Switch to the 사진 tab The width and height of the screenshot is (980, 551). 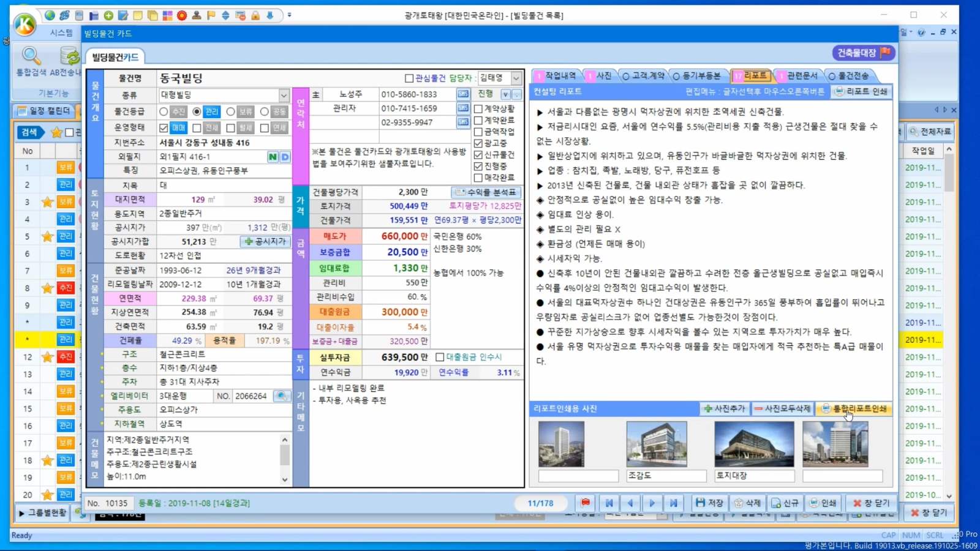click(x=603, y=75)
